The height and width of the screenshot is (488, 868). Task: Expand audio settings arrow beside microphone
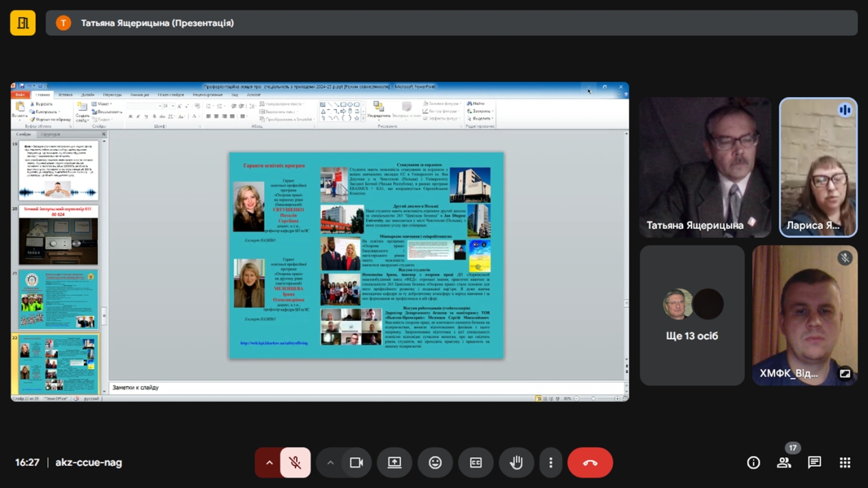click(x=269, y=463)
